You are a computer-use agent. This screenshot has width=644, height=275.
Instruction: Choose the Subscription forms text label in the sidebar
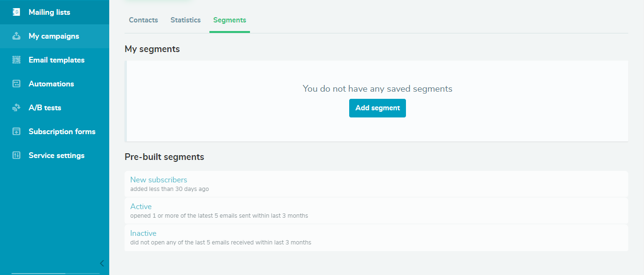(62, 132)
